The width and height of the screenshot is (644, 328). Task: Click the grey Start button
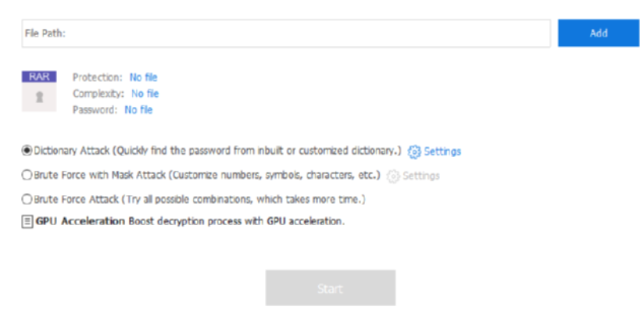[331, 287]
